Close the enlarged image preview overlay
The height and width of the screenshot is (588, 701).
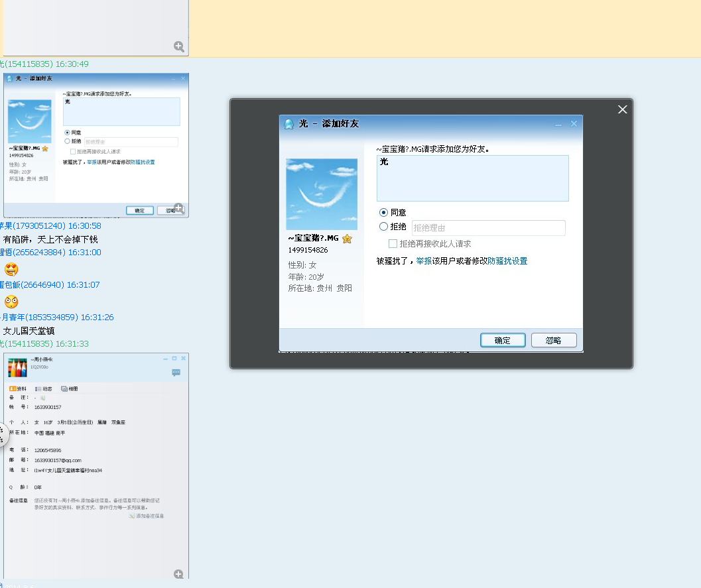[622, 110]
